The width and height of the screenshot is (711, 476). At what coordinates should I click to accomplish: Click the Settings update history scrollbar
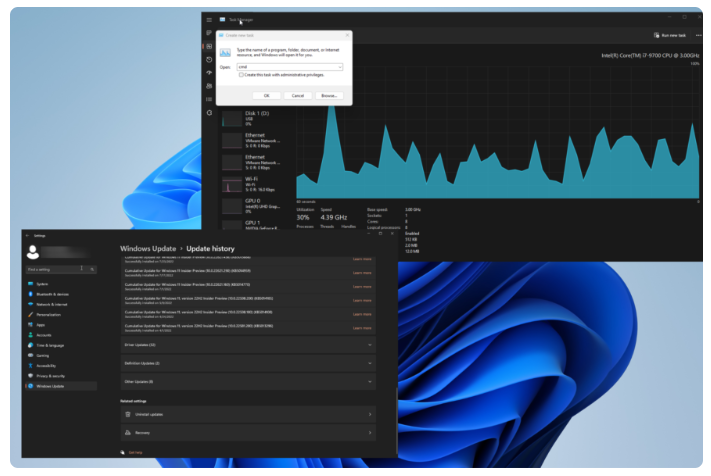click(x=397, y=419)
